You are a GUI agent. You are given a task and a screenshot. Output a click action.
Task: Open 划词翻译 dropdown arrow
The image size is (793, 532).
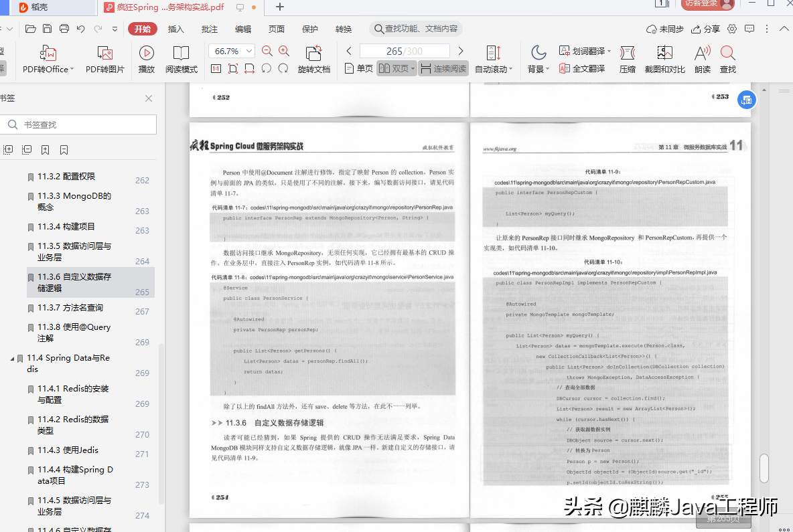click(609, 51)
